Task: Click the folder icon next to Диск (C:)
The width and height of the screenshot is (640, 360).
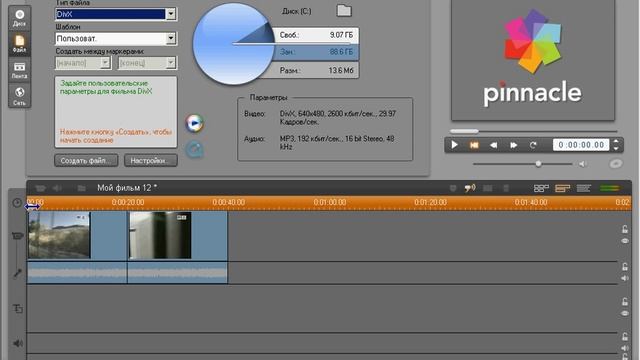Action: point(344,10)
